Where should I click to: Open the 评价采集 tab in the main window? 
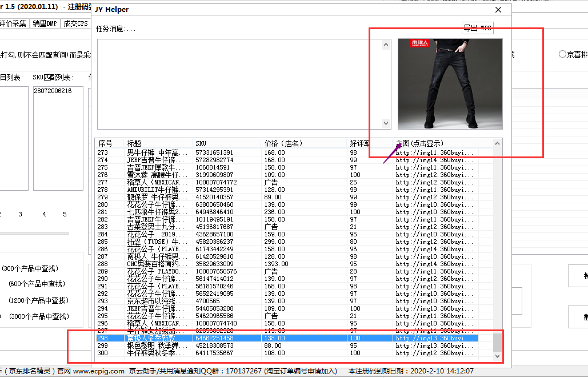click(14, 23)
